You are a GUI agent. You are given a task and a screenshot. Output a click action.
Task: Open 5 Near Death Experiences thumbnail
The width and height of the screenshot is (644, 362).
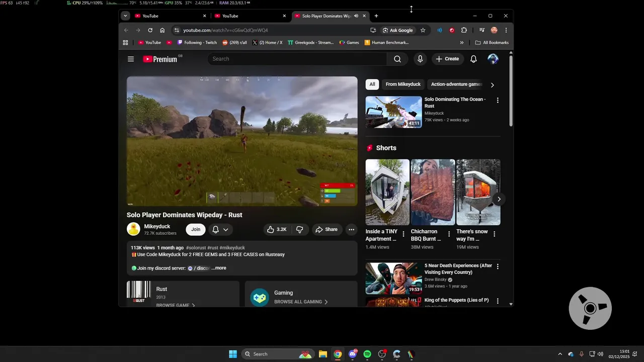click(393, 278)
